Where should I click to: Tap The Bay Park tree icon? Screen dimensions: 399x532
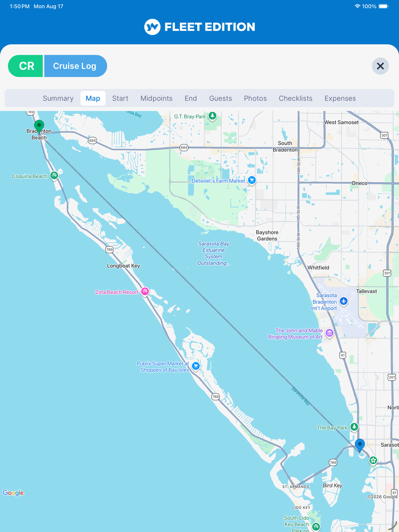pos(354,427)
